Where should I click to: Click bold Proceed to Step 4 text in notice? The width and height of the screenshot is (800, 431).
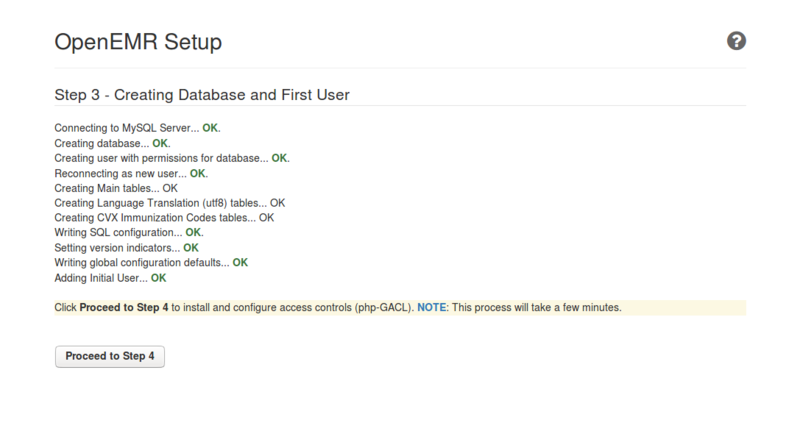click(124, 308)
